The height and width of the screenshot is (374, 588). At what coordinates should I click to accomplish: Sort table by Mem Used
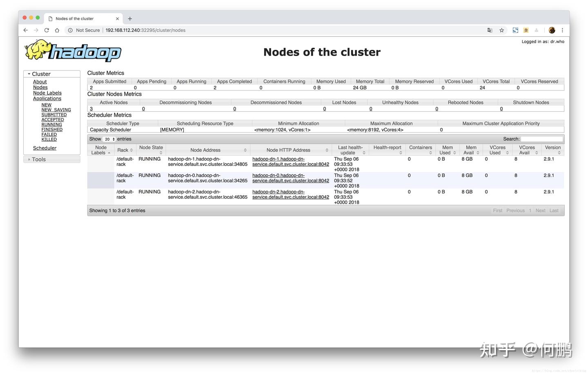click(448, 150)
